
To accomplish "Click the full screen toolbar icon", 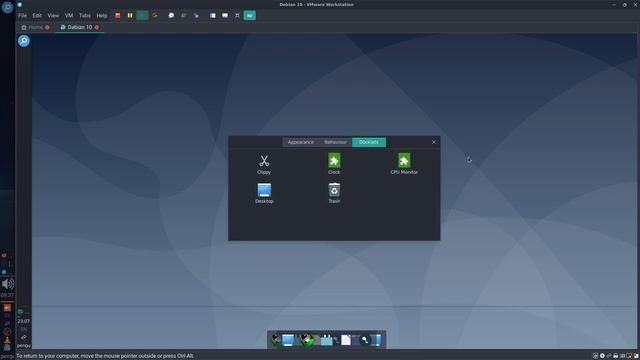I will 237,16.
